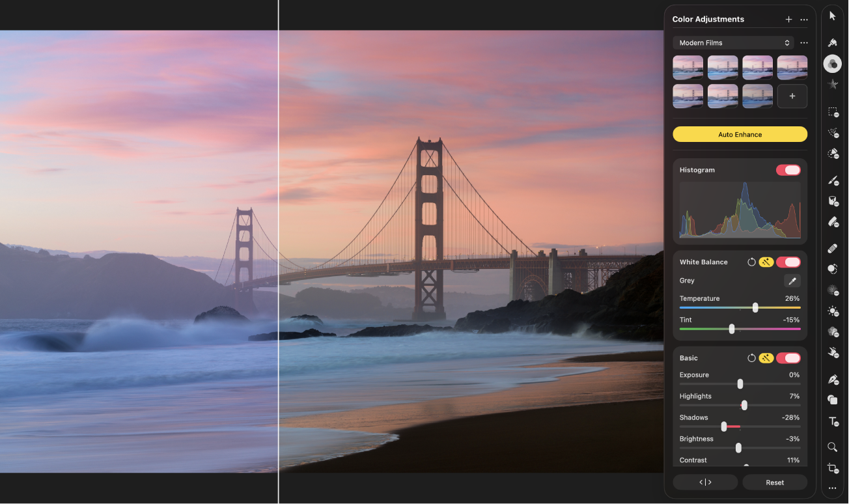Turn off the Basic adjustments toggle
This screenshot has height=504, width=849.
tap(788, 357)
